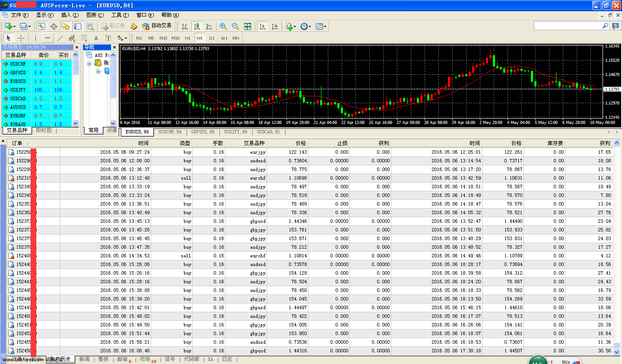The image size is (622, 364).
Task: Select vertical line drawing tool
Action: pos(36,38)
